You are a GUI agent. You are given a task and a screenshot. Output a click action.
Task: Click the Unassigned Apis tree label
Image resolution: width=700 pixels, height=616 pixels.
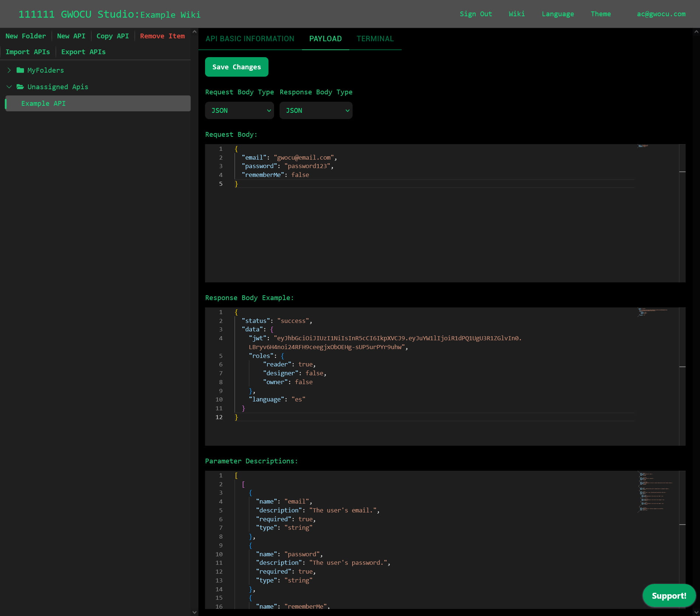58,87
